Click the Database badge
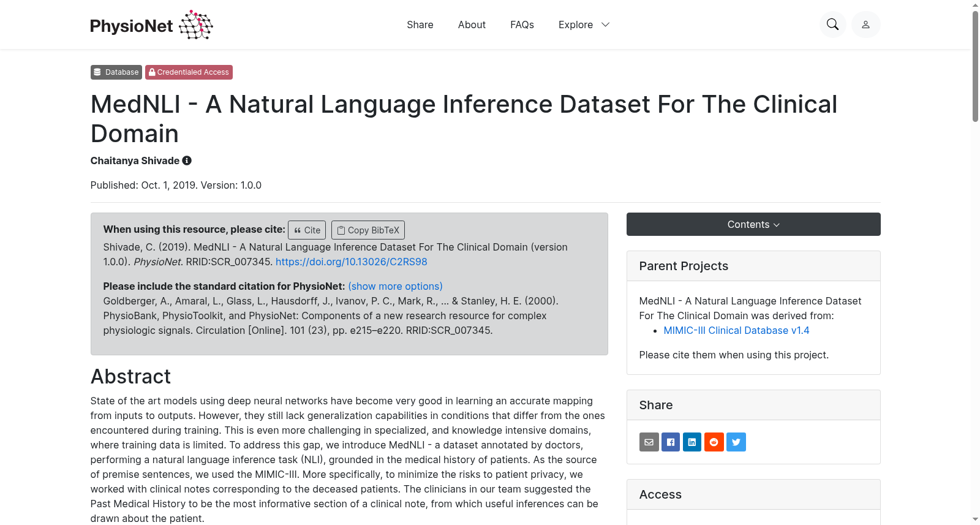The height and width of the screenshot is (525, 980). click(x=116, y=72)
